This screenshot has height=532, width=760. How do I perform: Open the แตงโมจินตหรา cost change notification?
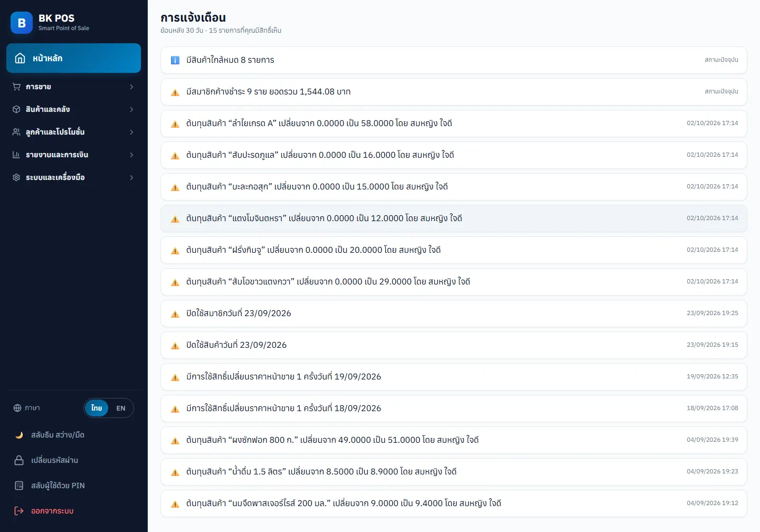[454, 218]
